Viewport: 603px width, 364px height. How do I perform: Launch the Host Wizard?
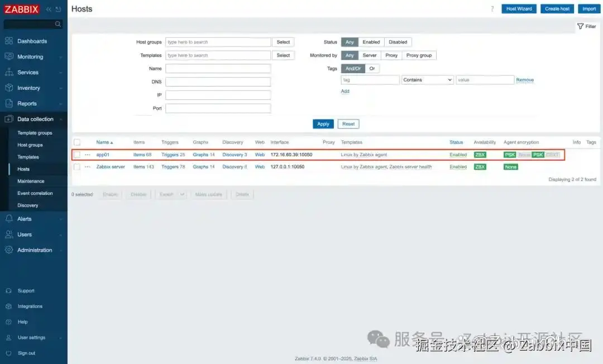[x=519, y=9]
